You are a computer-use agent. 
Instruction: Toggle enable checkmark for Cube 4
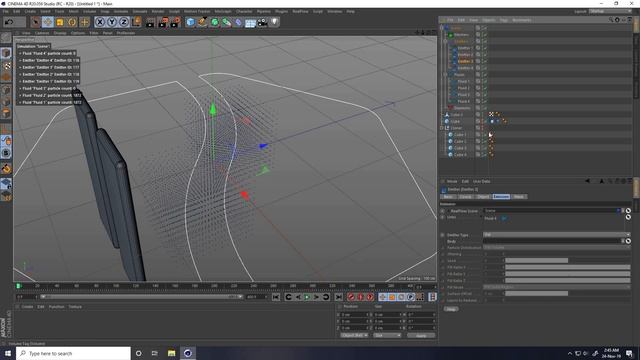coord(485,154)
